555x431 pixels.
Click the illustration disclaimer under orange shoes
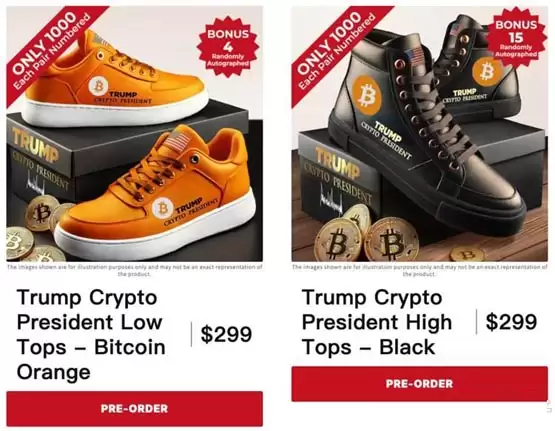pos(135,270)
